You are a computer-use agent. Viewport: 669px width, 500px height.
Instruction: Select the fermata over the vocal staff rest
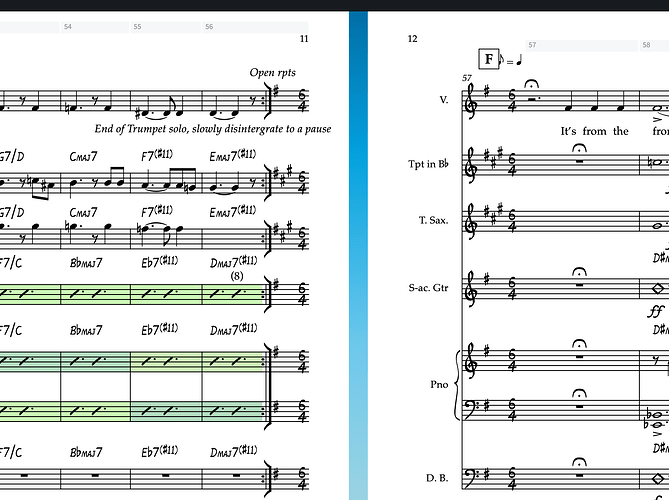[531, 84]
